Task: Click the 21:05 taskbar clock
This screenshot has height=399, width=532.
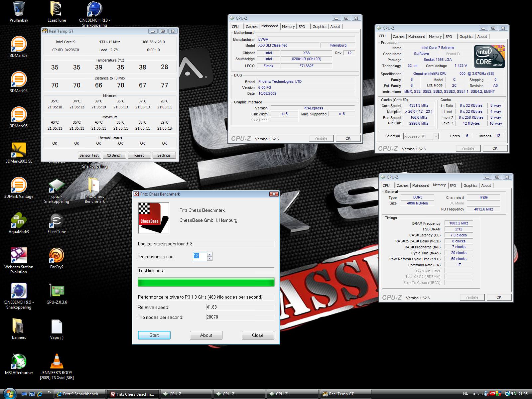Action: point(523,394)
